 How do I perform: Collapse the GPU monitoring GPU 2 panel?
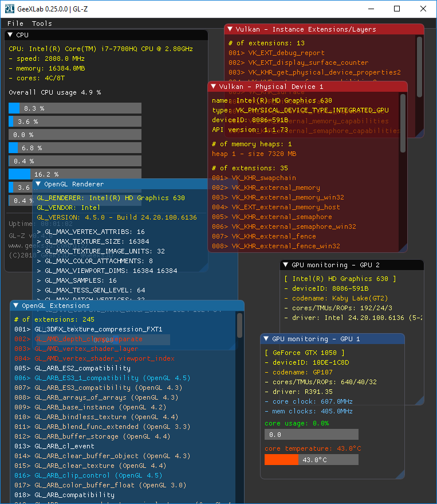click(x=285, y=264)
